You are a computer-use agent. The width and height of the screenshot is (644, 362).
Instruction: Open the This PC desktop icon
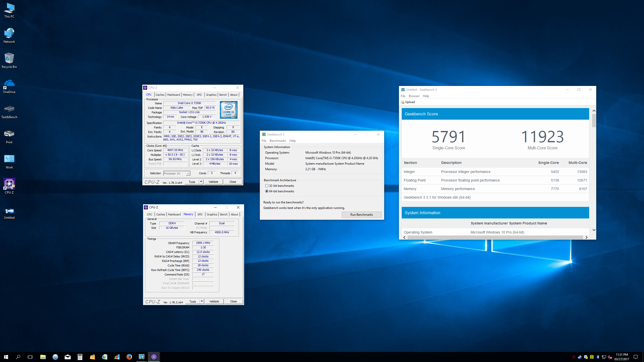(9, 11)
